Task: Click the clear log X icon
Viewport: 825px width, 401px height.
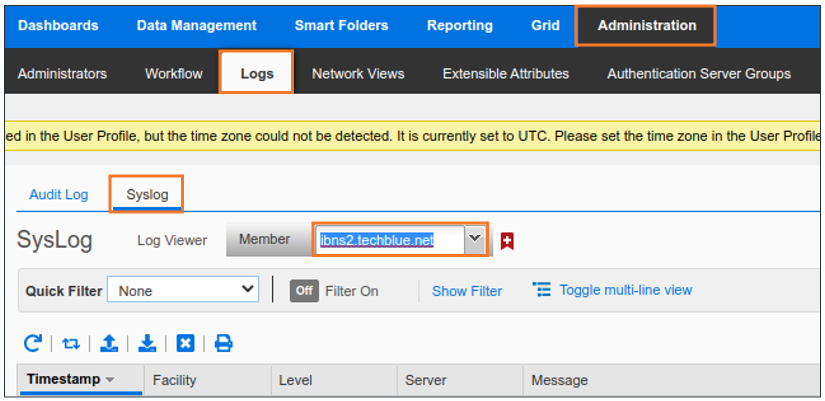Action: click(x=185, y=343)
